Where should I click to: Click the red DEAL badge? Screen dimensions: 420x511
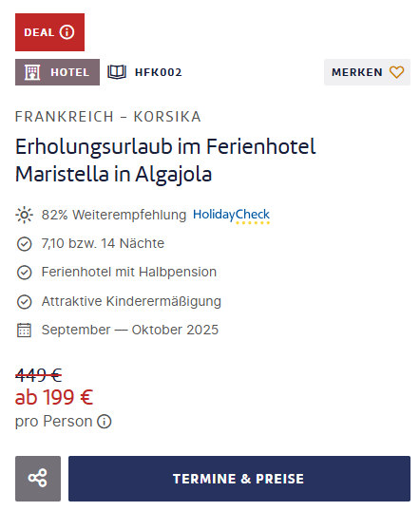tap(50, 32)
